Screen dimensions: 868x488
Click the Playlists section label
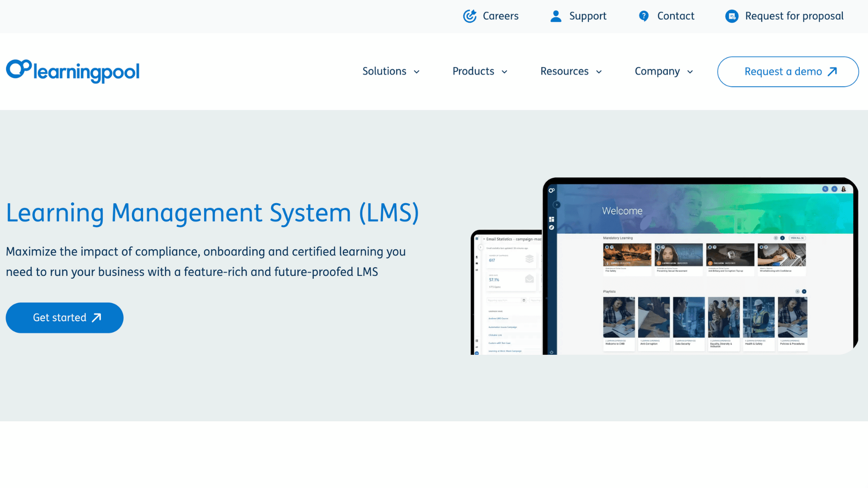pos(609,291)
